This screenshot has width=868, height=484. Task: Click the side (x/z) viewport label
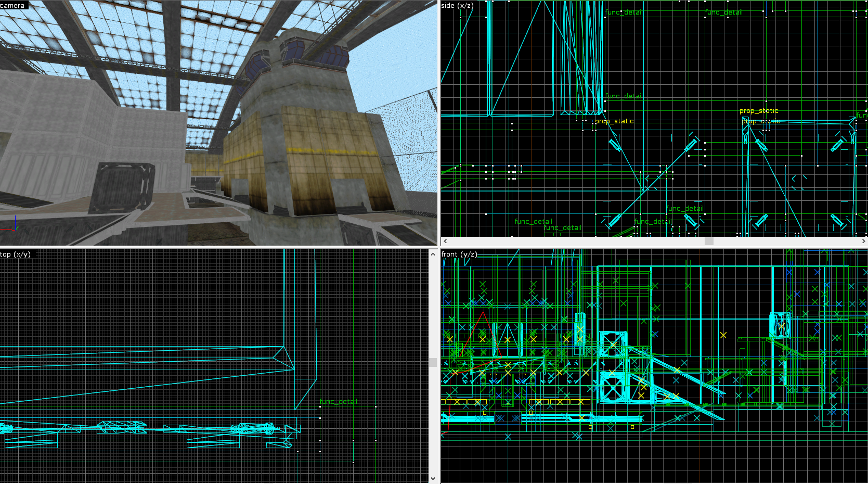coord(457,5)
